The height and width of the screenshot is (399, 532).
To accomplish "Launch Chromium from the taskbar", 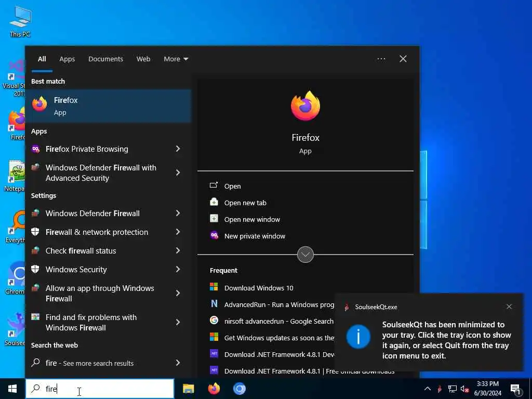I will (239, 389).
